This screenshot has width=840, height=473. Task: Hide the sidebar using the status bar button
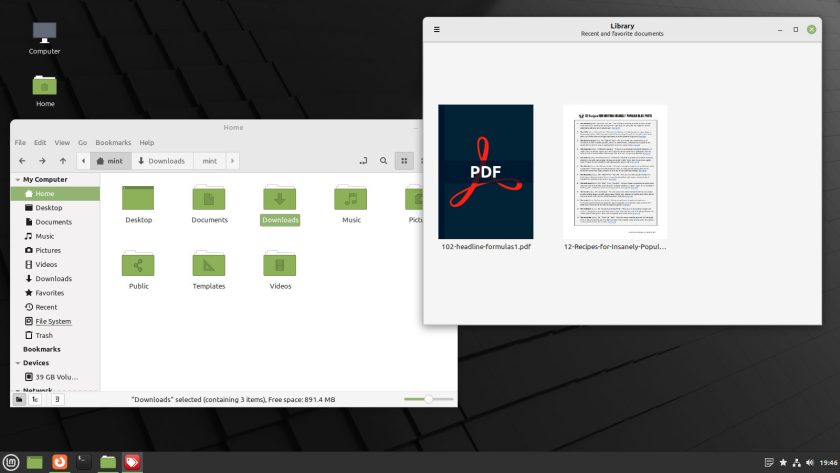[x=57, y=400]
